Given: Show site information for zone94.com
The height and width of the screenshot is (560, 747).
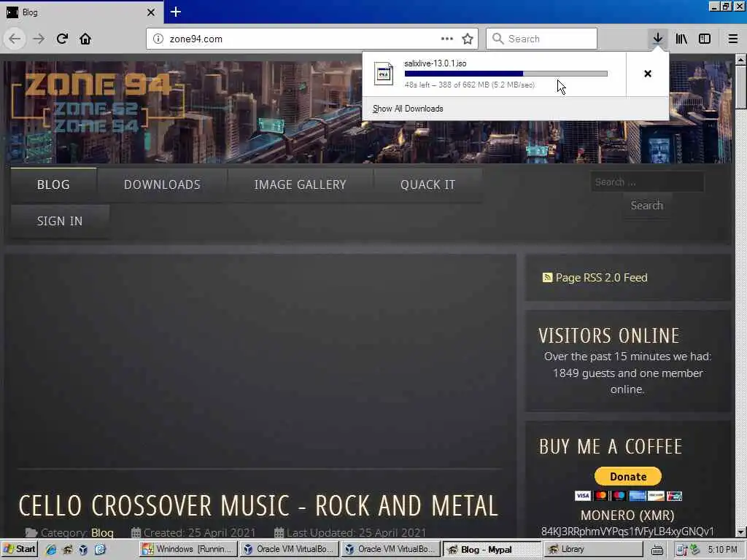Looking at the screenshot, I should pos(158,39).
